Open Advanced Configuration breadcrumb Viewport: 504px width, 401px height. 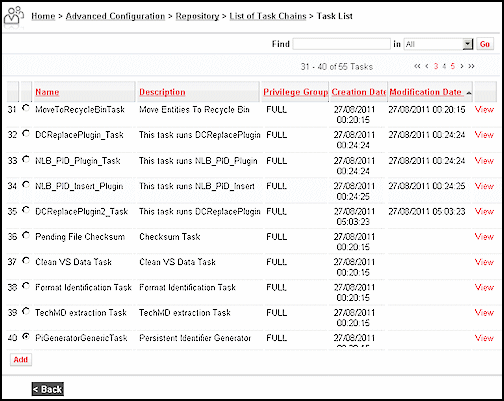pyautogui.click(x=115, y=16)
